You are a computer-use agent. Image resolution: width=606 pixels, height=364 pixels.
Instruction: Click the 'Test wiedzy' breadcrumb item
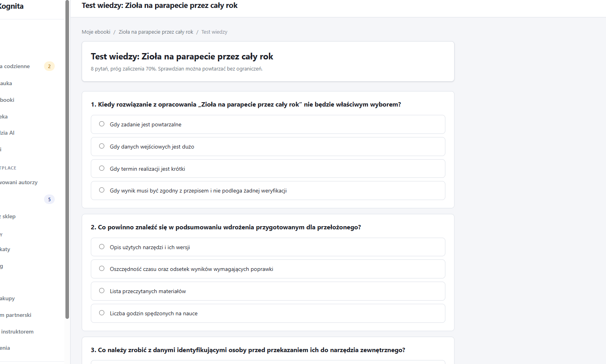[214, 32]
